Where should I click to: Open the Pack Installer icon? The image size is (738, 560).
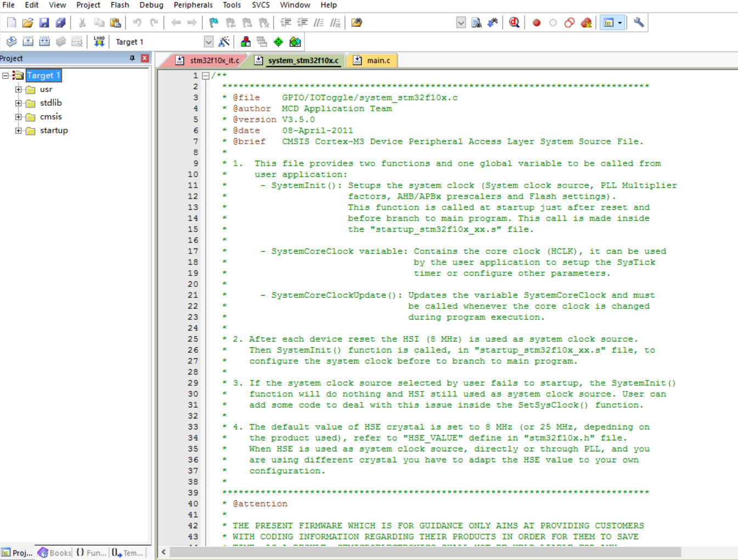point(295,42)
